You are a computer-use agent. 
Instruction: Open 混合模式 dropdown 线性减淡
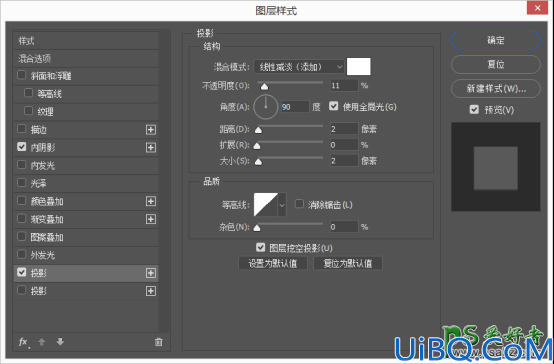pyautogui.click(x=299, y=66)
